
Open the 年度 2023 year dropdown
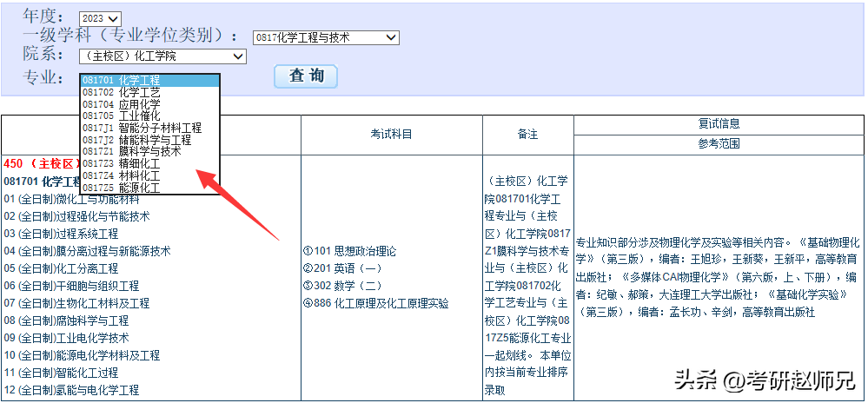(x=100, y=18)
